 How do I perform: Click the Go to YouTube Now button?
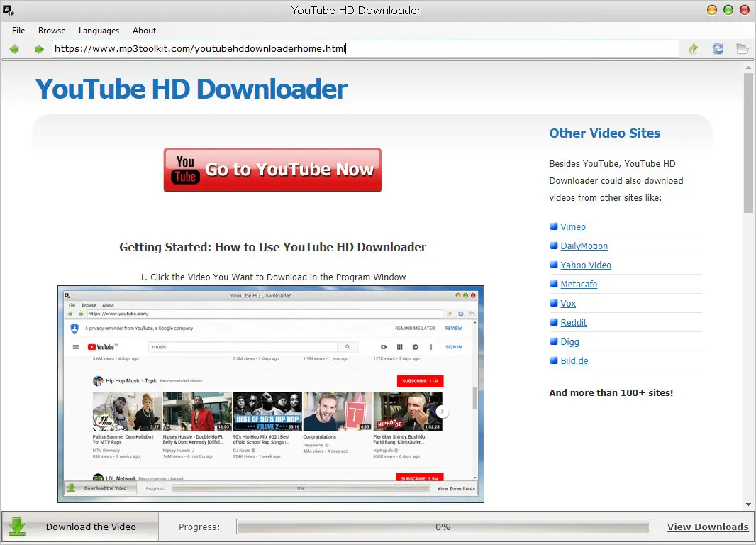272,170
